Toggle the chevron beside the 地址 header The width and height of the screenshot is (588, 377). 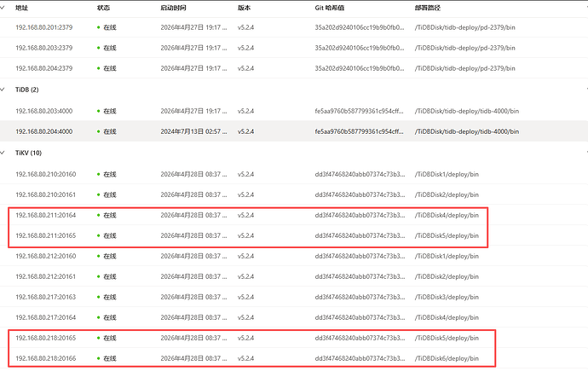tap(3, 8)
